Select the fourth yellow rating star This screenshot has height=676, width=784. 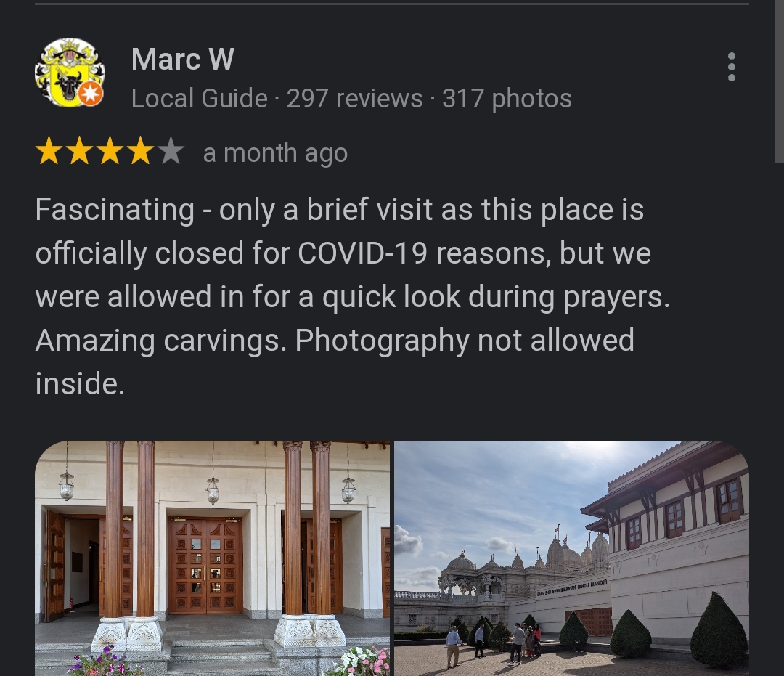141,152
